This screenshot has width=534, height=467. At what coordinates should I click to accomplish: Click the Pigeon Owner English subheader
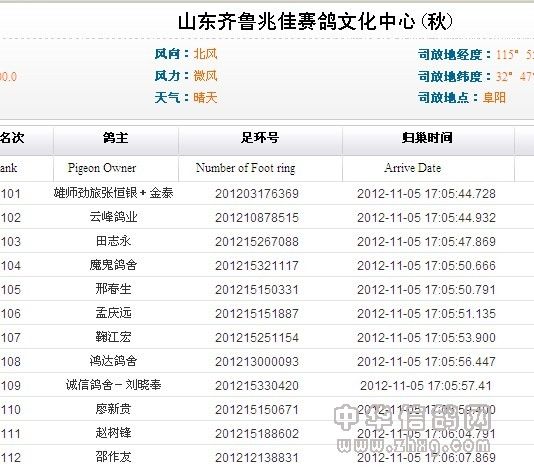(x=102, y=168)
